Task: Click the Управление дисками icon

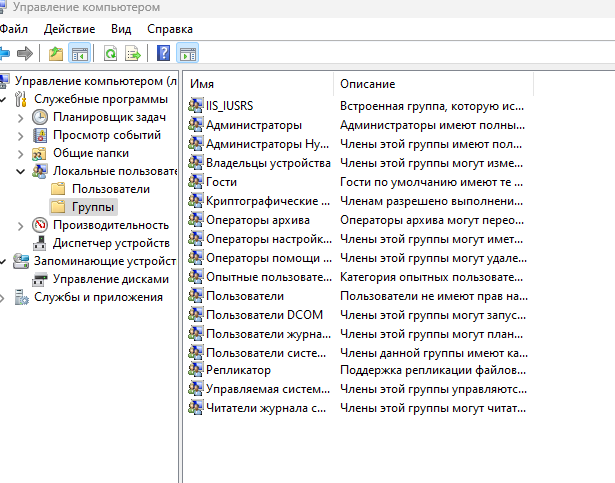Action: 40,279
